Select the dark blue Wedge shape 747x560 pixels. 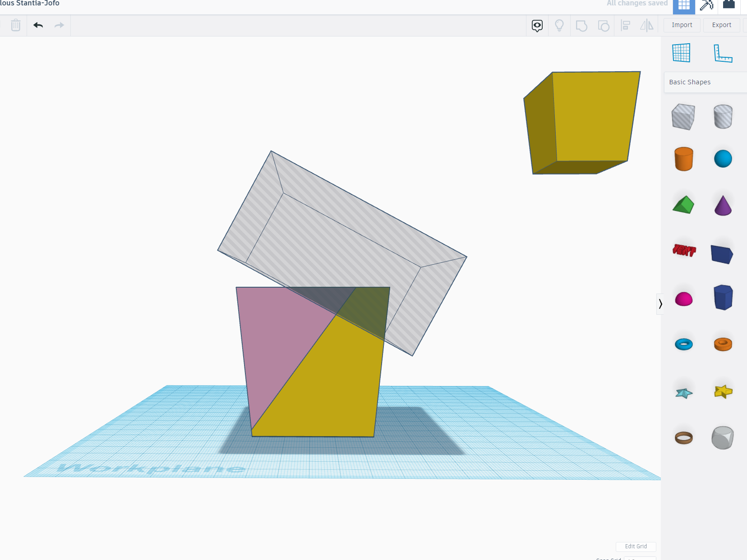pyautogui.click(x=722, y=254)
